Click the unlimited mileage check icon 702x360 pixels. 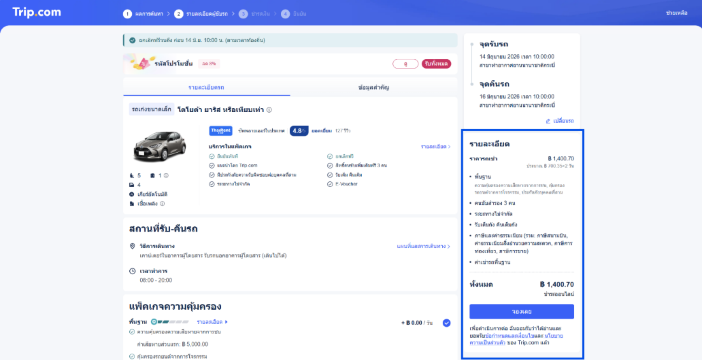(x=212, y=184)
